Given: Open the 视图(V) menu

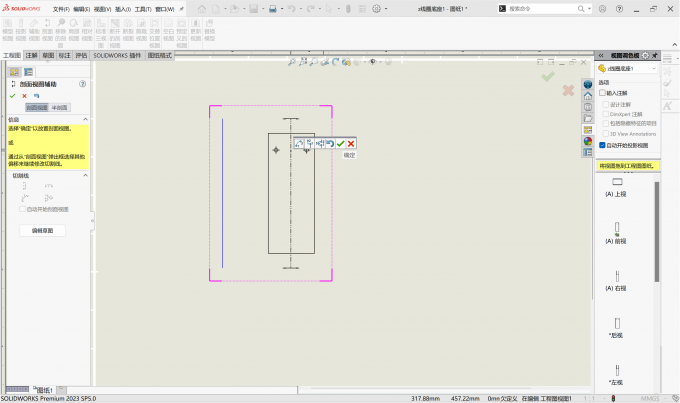Looking at the screenshot, I should tap(102, 9).
